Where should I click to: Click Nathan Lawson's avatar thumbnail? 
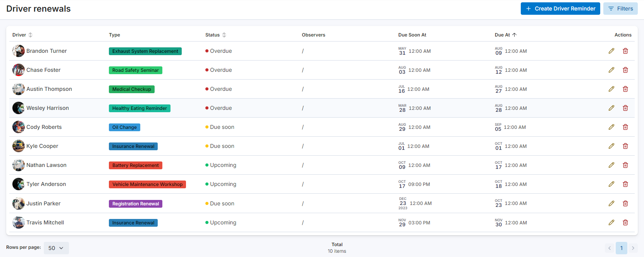pos(18,165)
